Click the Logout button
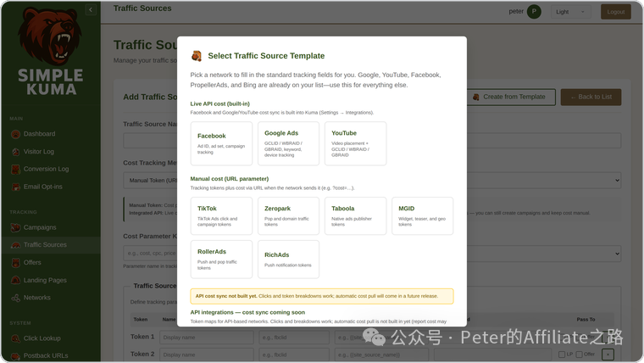The height and width of the screenshot is (363, 644). point(616,12)
